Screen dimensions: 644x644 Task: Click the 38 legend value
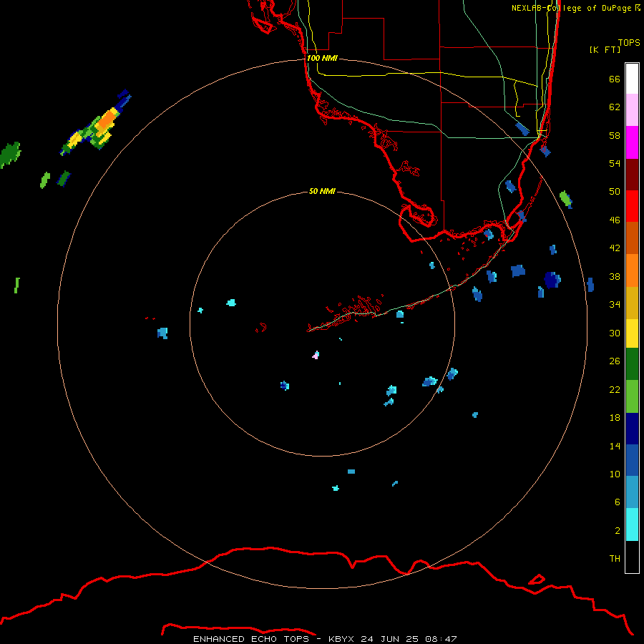pyautogui.click(x=615, y=276)
